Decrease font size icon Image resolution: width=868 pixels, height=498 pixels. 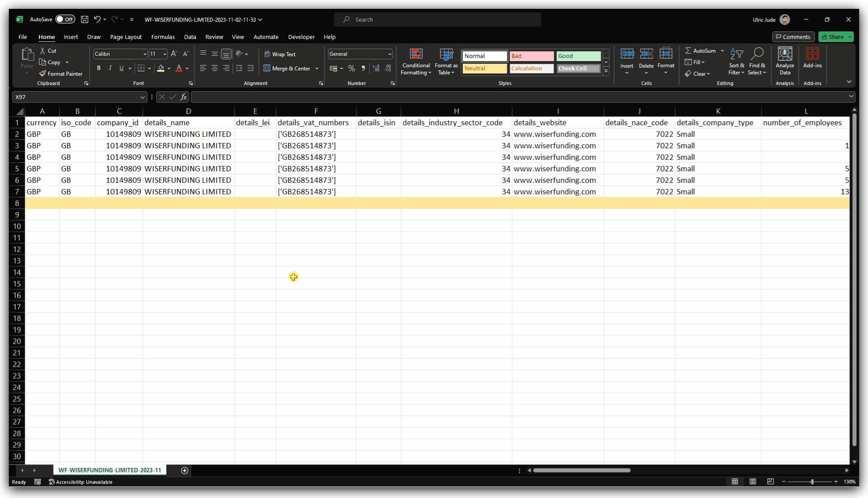(x=186, y=54)
